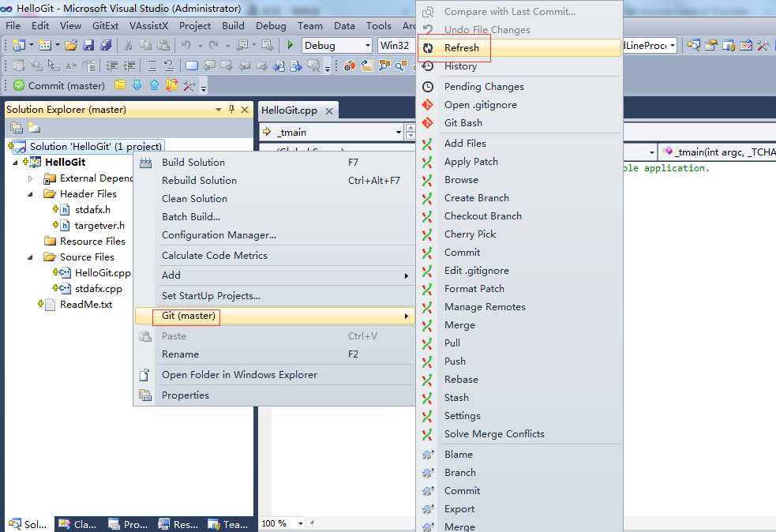Click the Paste clipboard toolbar icon
776x532 pixels.
[x=163, y=46]
